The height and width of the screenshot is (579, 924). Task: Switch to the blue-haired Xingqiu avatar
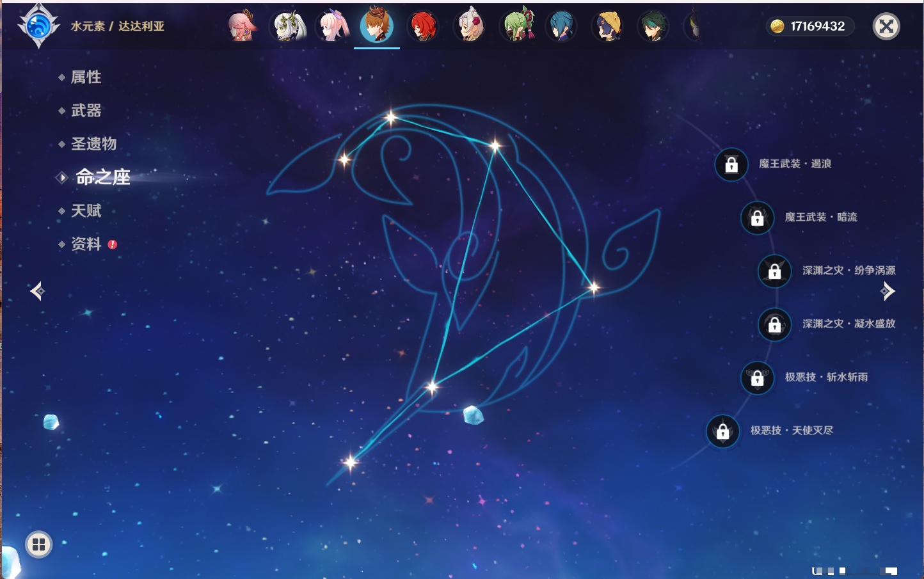(561, 26)
